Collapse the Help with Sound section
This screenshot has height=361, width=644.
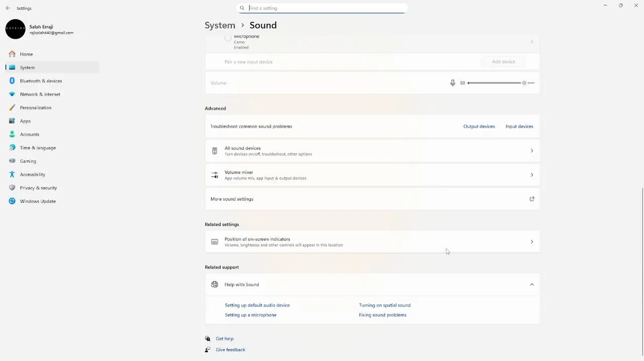tap(532, 284)
